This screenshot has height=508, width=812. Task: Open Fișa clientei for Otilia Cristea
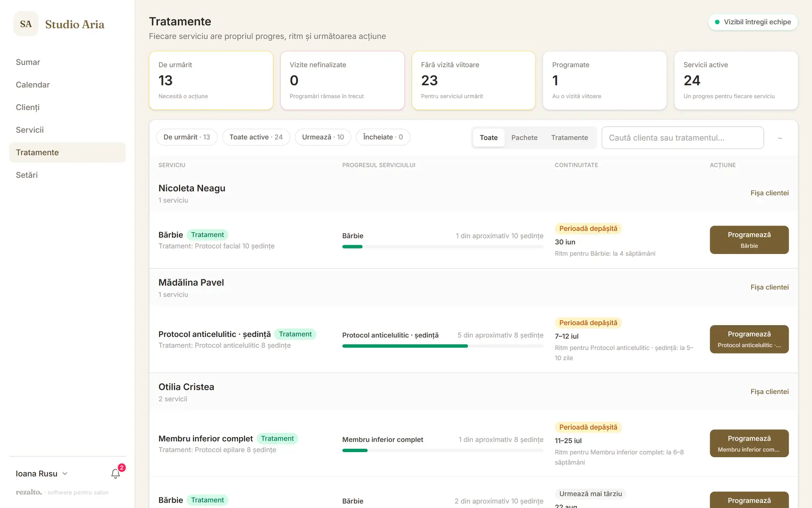pos(769,392)
